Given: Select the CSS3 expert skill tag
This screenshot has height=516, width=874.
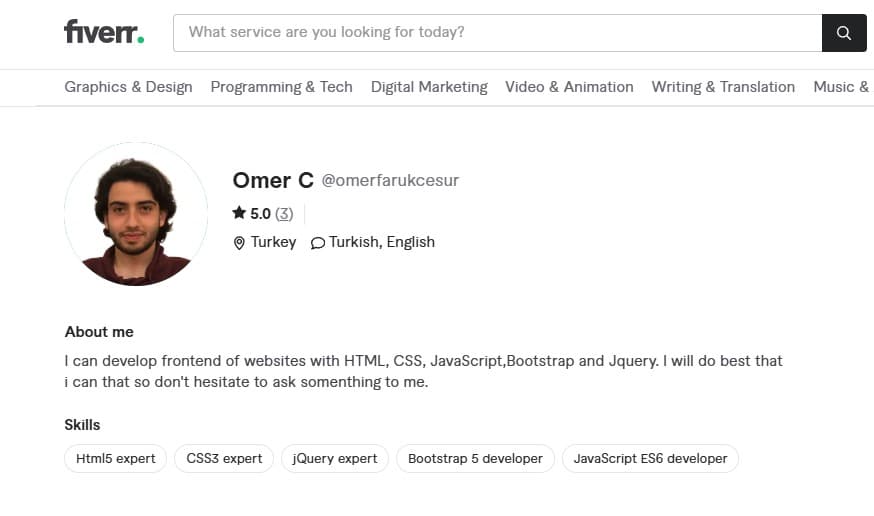Looking at the screenshot, I should (224, 459).
